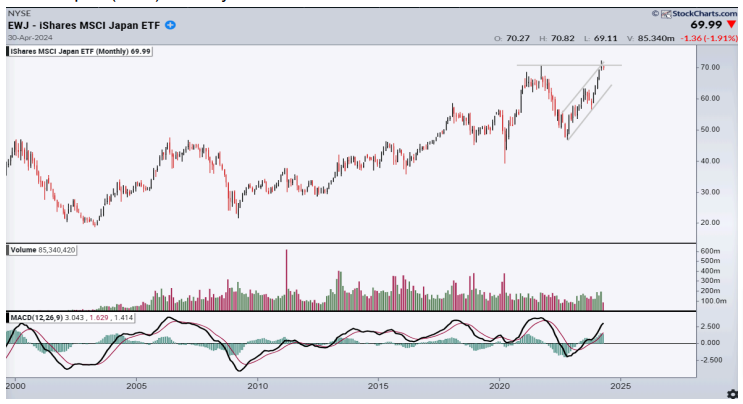
Task: Click the 50.00 price axis label
Action: coord(710,130)
